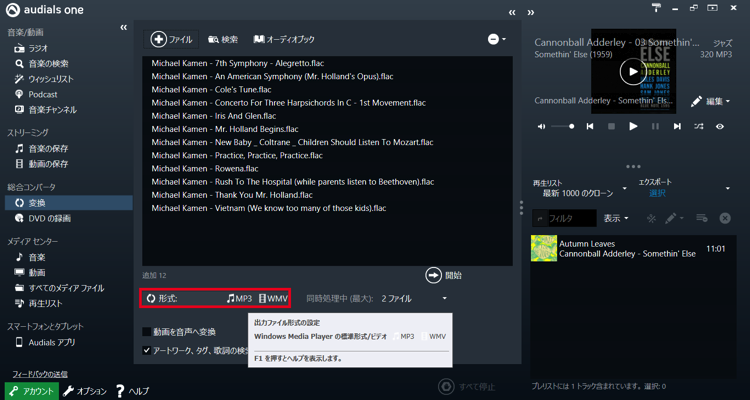The height and width of the screenshot is (400, 750).
Task: Uncheck the アートワーク、タグ checkbox
Action: [x=147, y=350]
